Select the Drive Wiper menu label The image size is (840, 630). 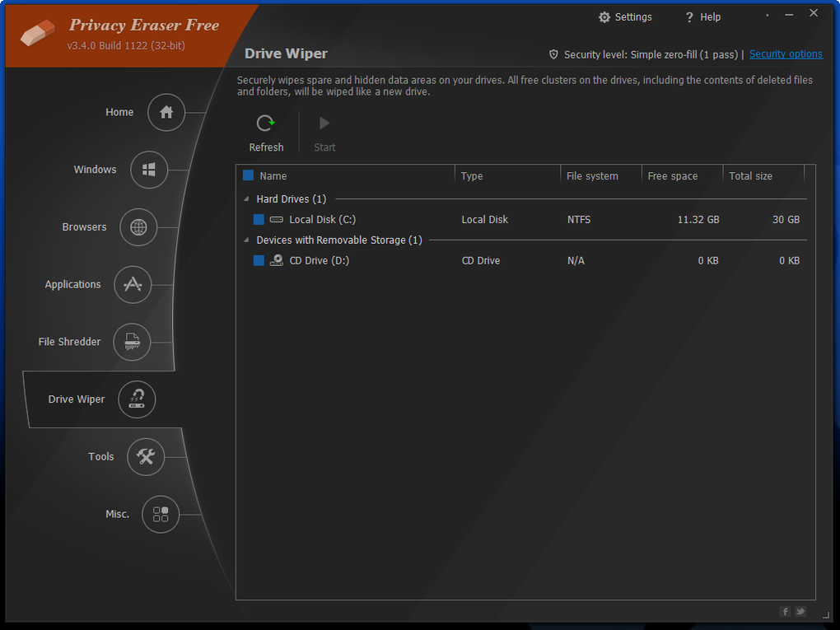[x=77, y=399]
